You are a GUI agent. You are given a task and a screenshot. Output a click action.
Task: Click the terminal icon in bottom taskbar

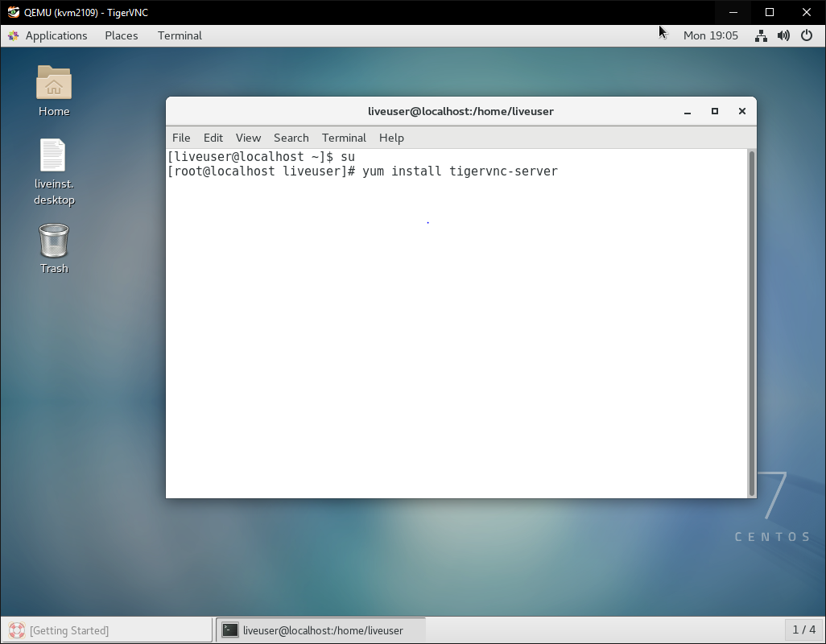tap(230, 630)
